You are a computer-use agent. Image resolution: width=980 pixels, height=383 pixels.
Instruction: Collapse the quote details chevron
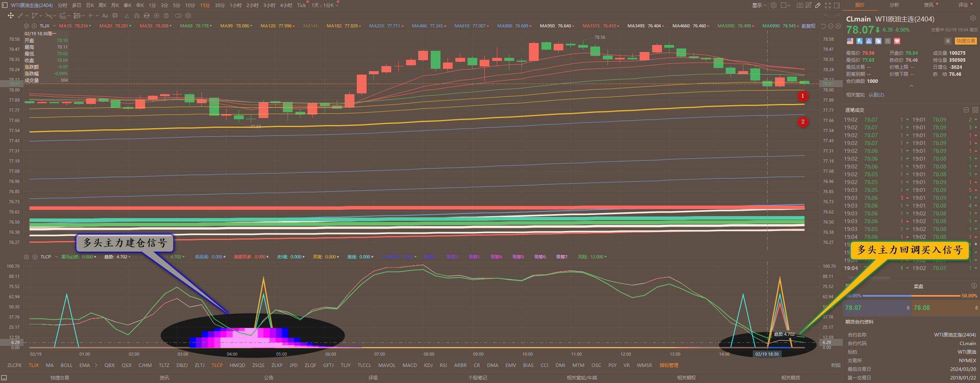pyautogui.click(x=911, y=86)
